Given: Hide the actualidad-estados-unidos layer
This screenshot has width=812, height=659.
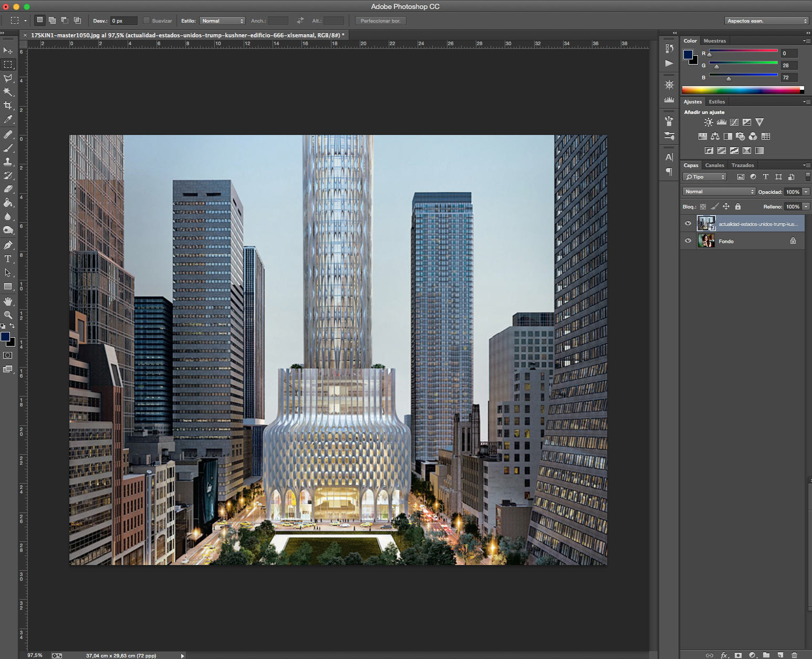Looking at the screenshot, I should click(x=688, y=224).
